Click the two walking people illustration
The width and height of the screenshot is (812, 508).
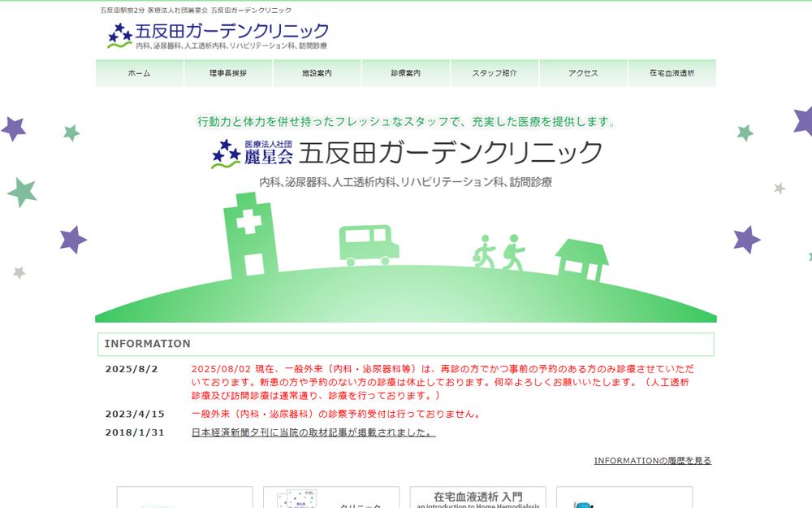(x=499, y=253)
